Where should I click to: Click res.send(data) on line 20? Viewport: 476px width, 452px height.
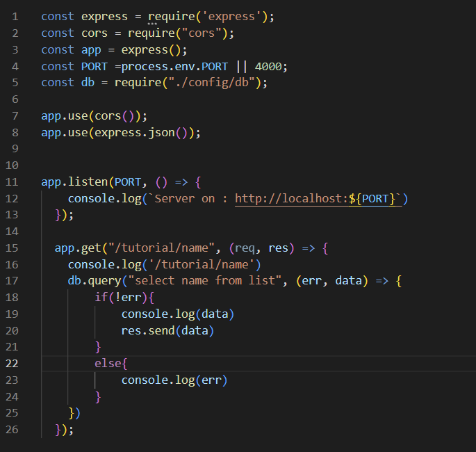168,330
